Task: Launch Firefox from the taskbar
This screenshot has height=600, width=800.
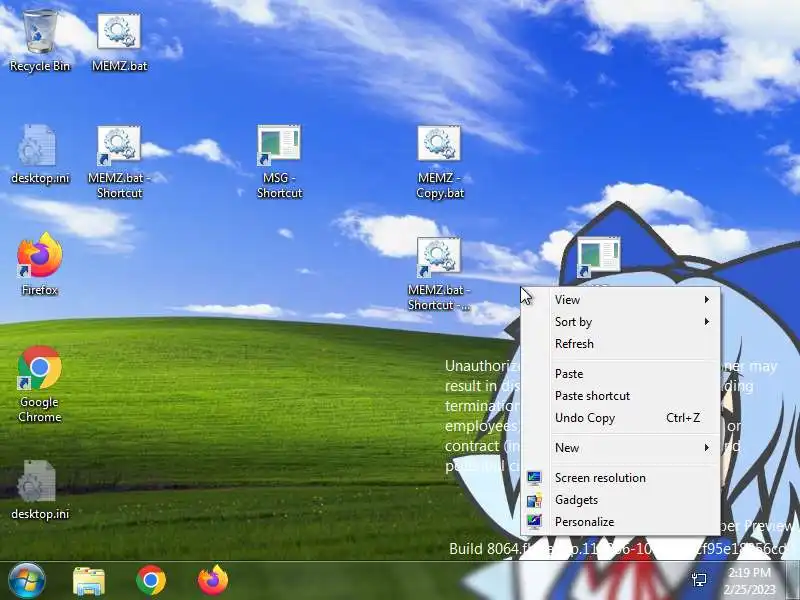Action: click(x=213, y=581)
